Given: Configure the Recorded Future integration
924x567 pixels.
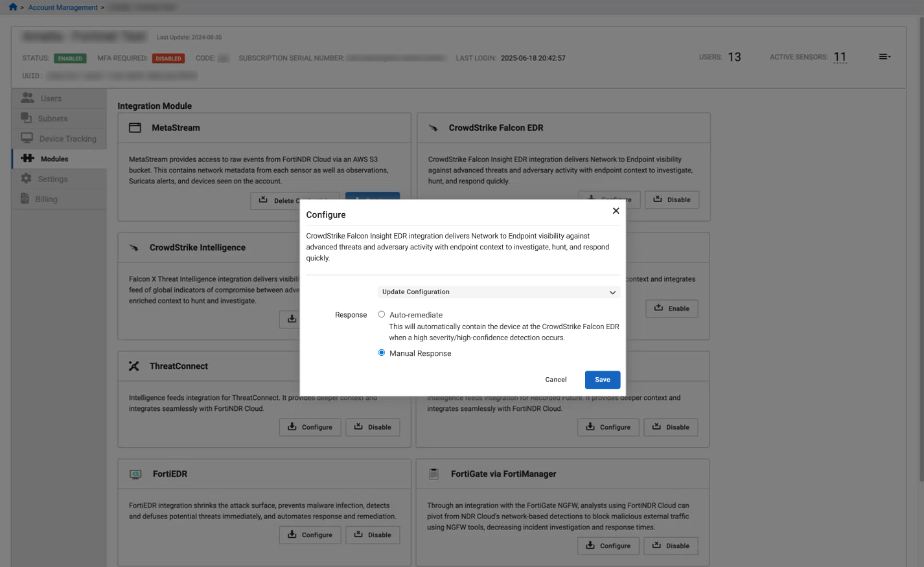Looking at the screenshot, I should 608,427.
